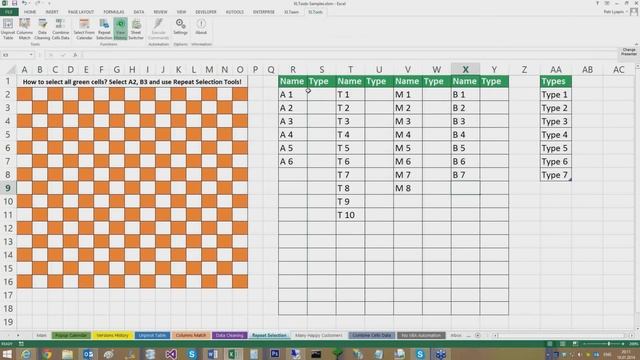Viewport: 640px width, 360px height.
Task: Add a new sheet with plus button
Action: pyautogui.click(x=477, y=336)
